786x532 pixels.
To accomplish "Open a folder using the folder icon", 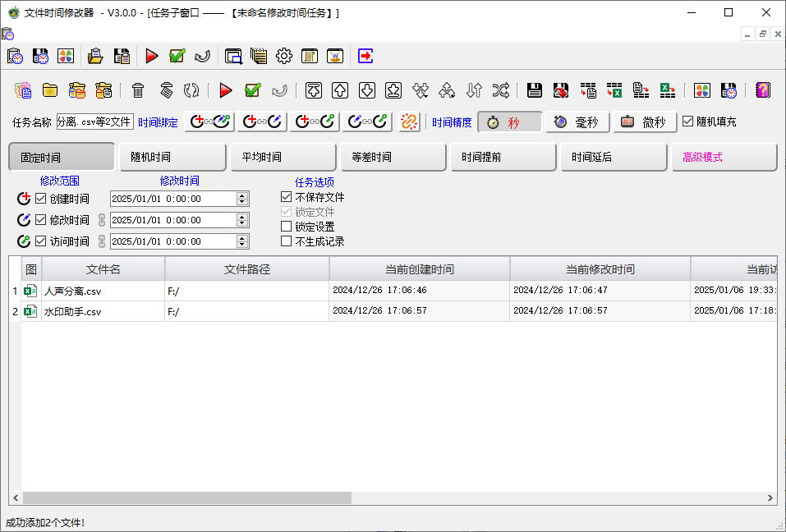I will point(50,90).
